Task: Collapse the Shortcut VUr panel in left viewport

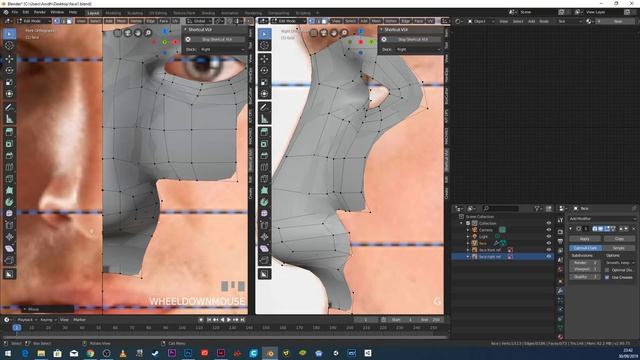Action: click(185, 29)
